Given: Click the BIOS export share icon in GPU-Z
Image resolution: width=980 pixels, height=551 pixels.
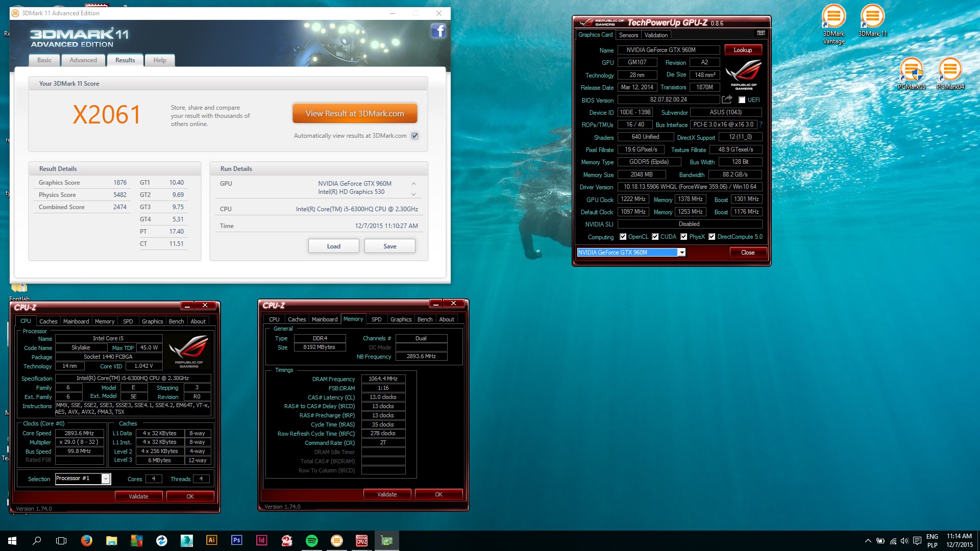Looking at the screenshot, I should (x=727, y=99).
